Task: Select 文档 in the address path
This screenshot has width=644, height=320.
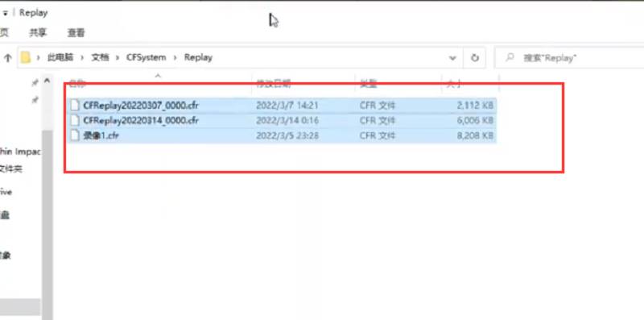Action: 100,57
